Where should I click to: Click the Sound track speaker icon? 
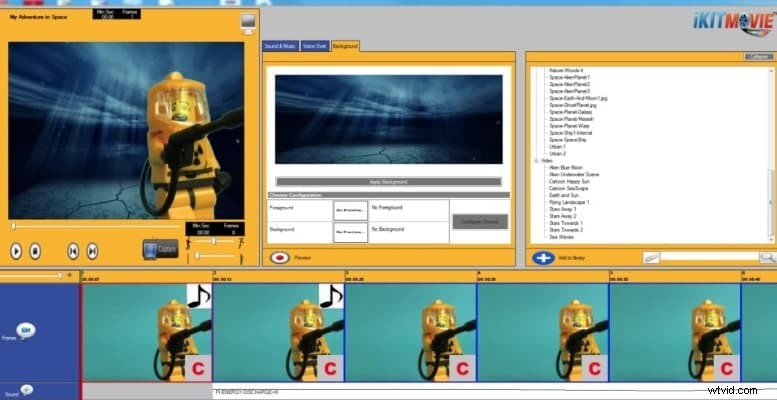[x=26, y=391]
